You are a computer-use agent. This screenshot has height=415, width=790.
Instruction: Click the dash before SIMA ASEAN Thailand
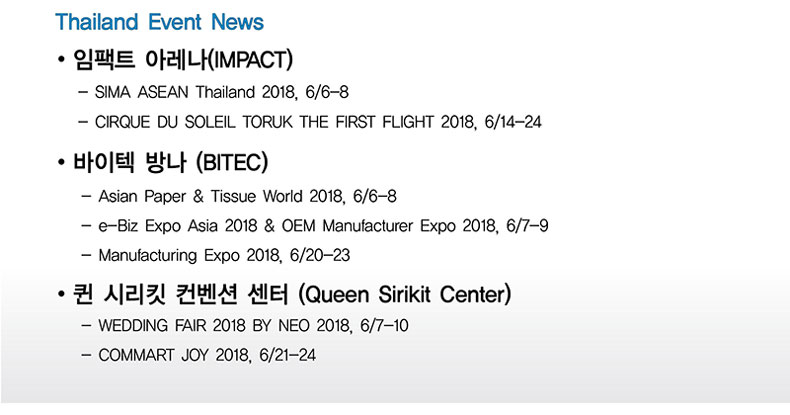click(83, 93)
